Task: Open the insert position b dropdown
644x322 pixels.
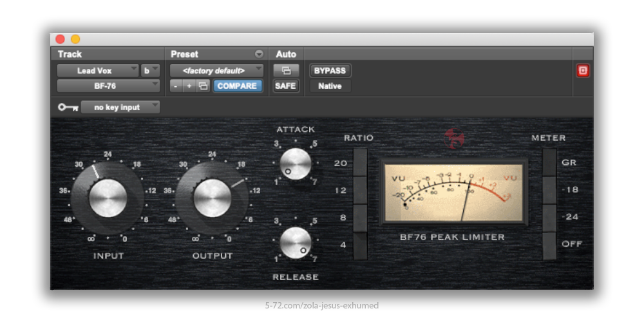Action: [x=150, y=71]
